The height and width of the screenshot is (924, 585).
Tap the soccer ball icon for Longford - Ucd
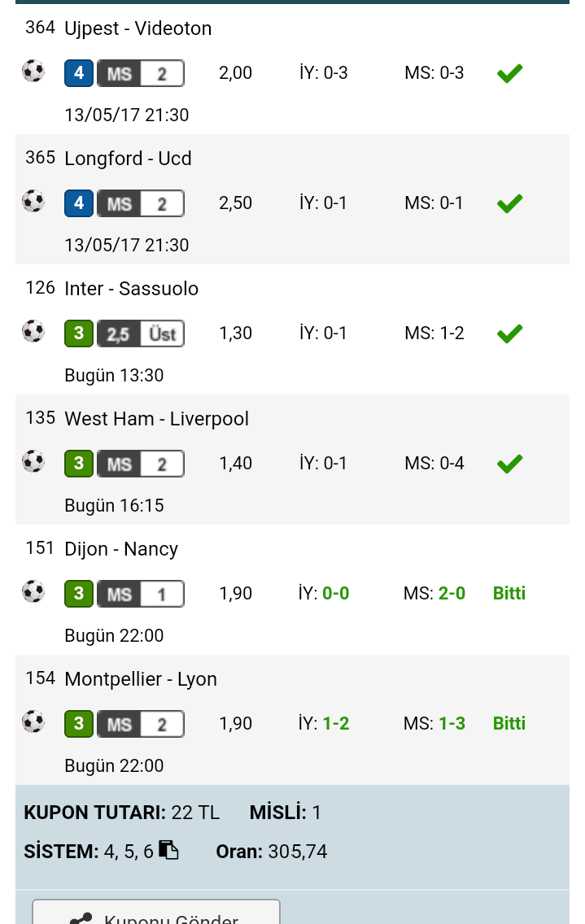33,202
